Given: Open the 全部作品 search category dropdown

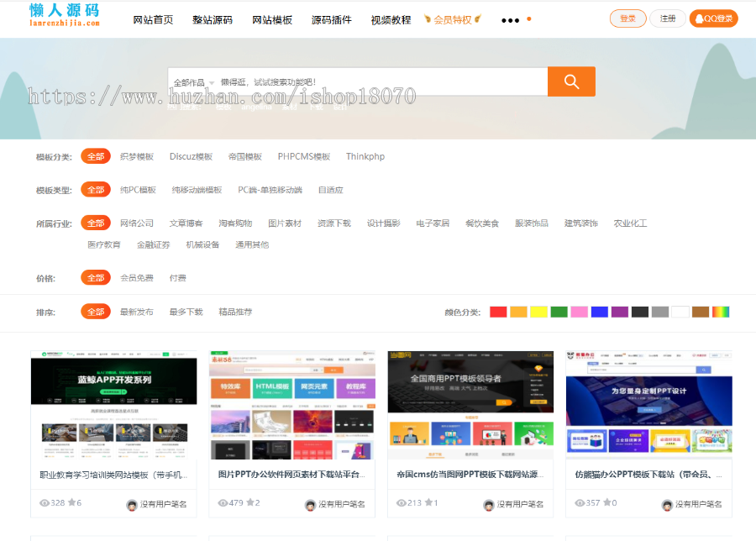Looking at the screenshot, I should [x=196, y=81].
